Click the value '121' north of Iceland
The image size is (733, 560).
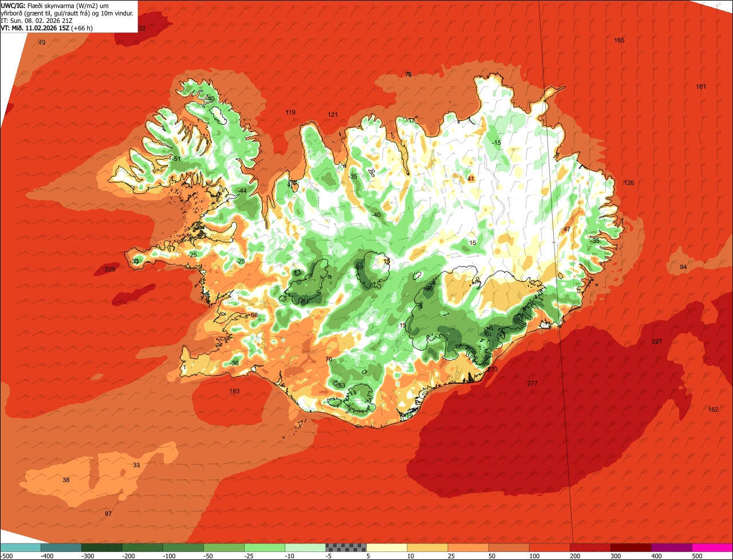[333, 115]
